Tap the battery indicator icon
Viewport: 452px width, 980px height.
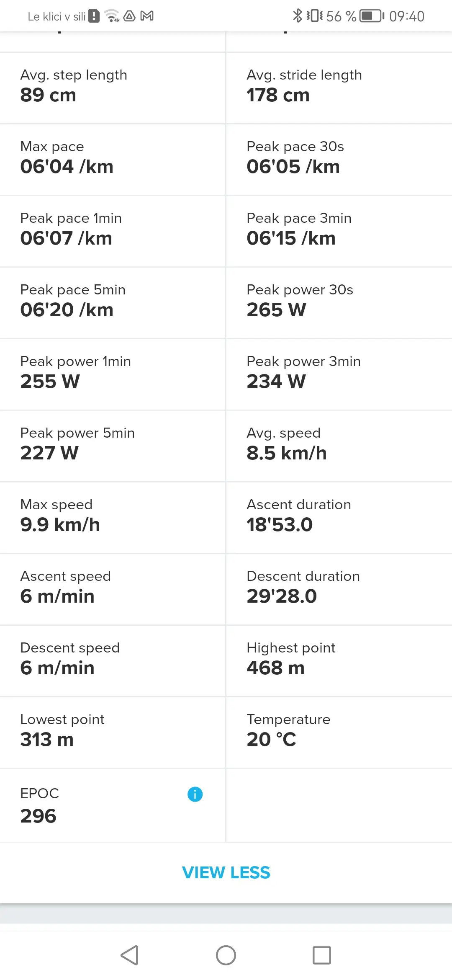click(372, 16)
